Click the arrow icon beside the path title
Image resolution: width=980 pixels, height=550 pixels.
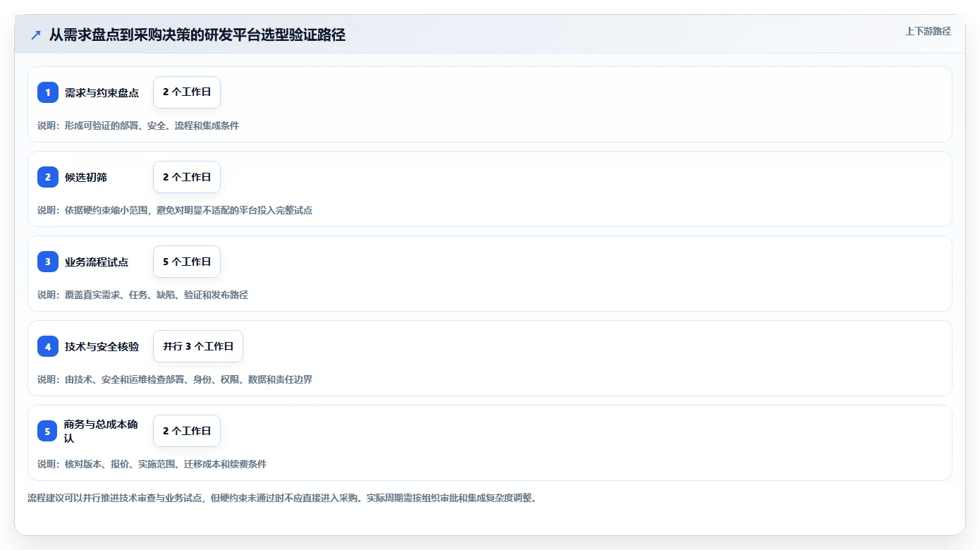point(36,35)
